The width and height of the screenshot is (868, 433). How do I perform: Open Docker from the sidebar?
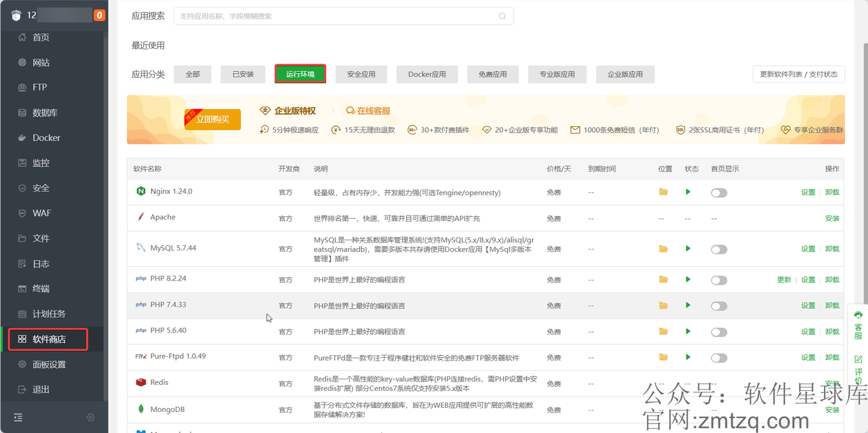click(x=46, y=138)
